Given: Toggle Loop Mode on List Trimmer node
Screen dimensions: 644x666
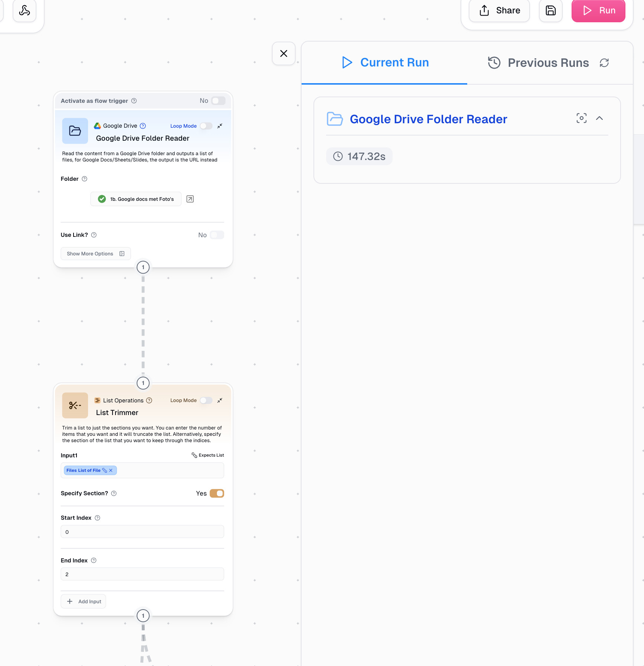Looking at the screenshot, I should [206, 400].
